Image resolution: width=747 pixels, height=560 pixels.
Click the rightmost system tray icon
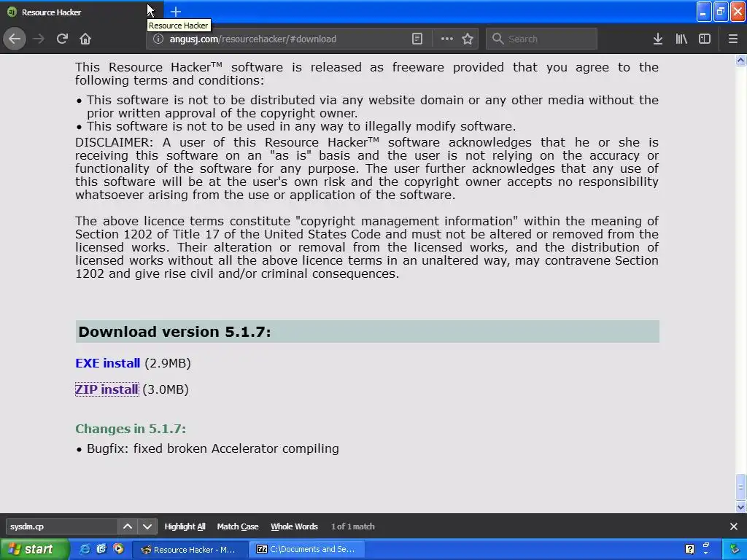pyautogui.click(x=735, y=550)
